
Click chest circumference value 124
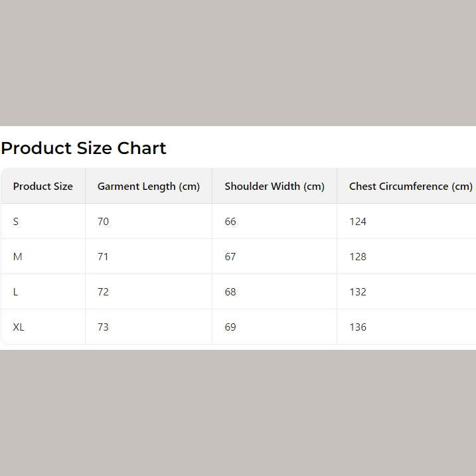click(x=358, y=222)
